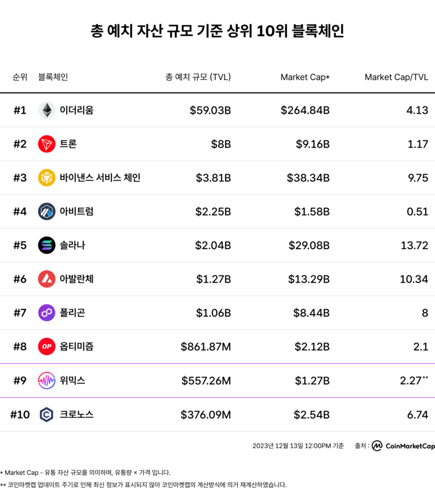This screenshot has height=504, width=435.
Task: Click the red Tron logo icon
Action: [x=46, y=144]
